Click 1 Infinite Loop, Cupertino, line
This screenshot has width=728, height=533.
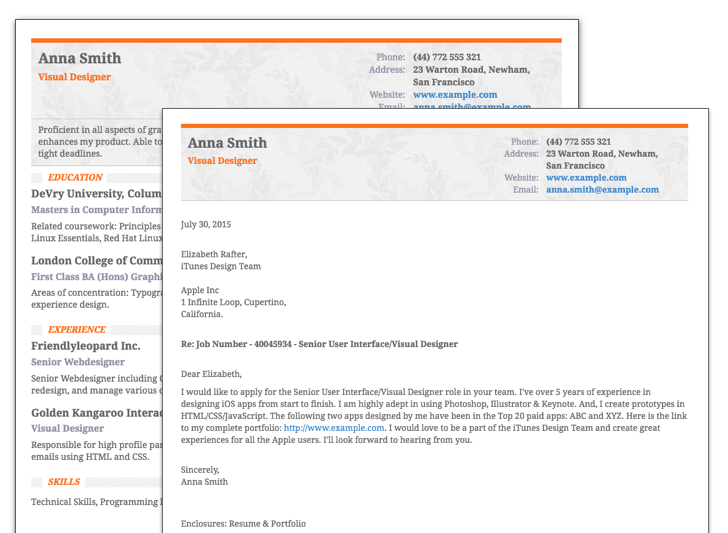(234, 302)
